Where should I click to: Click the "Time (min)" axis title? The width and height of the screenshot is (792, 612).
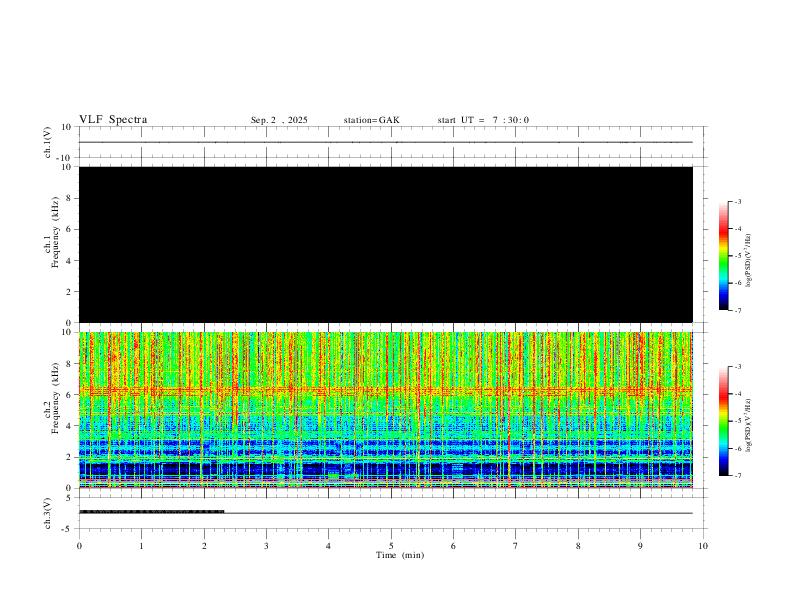click(400, 555)
